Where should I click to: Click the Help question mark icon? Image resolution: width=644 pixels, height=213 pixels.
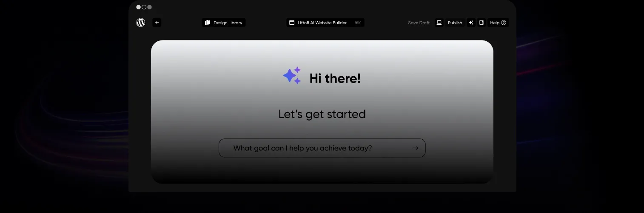pos(504,23)
